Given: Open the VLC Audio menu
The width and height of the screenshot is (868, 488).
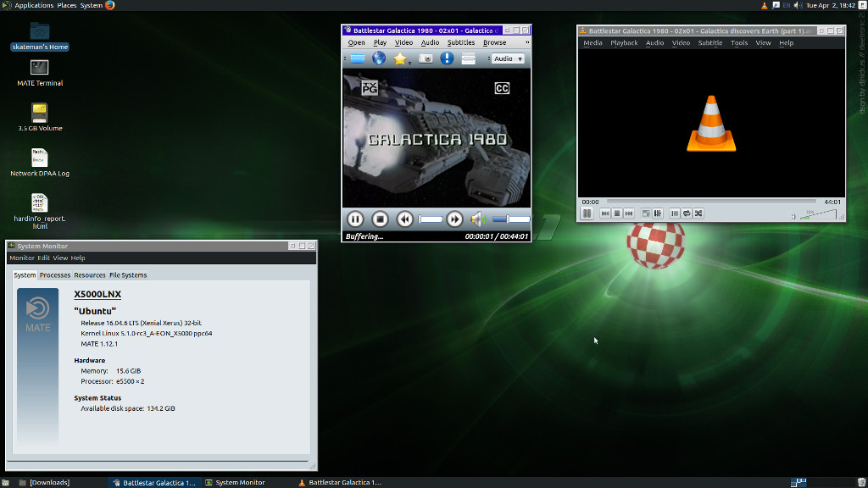Looking at the screenshot, I should tap(655, 42).
